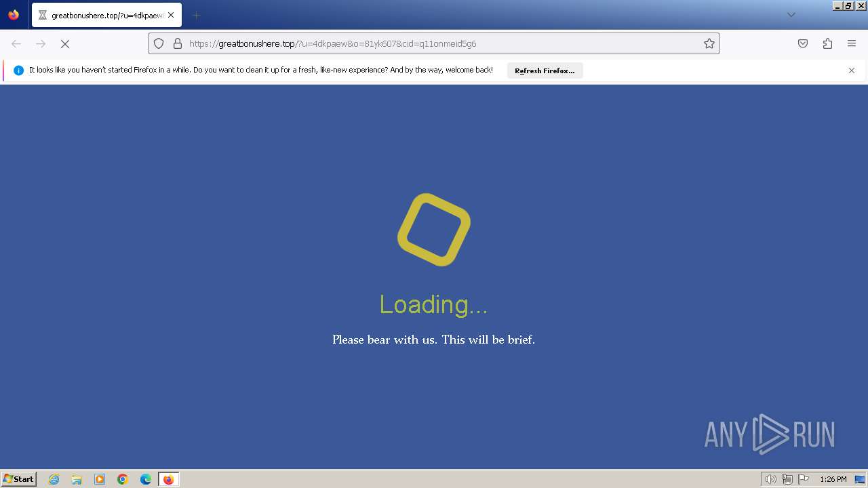The image size is (868, 488).
Task: Close the greatbonushere.top tab
Action: (171, 15)
